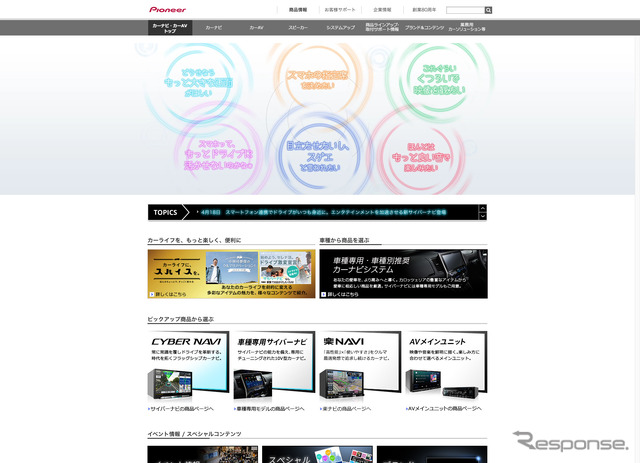640x463 pixels.
Task: Click the orange スマホ bubble
Action: [318, 80]
